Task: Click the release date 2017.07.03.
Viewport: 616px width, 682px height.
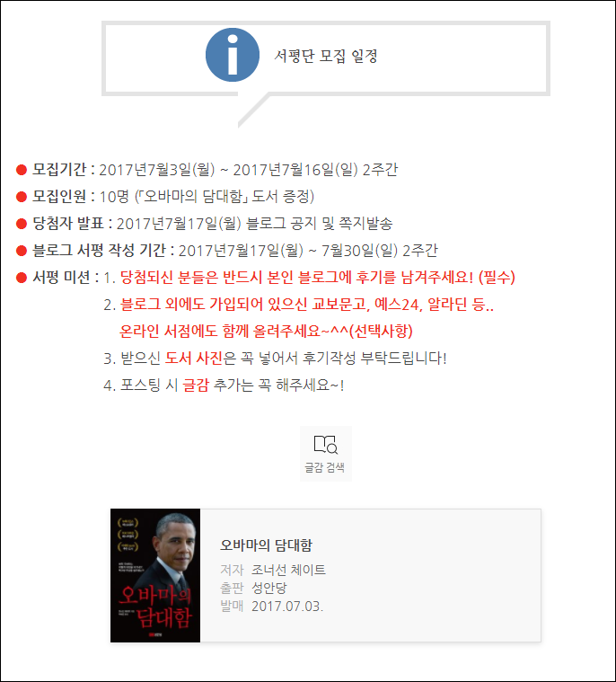Action: pos(287,606)
